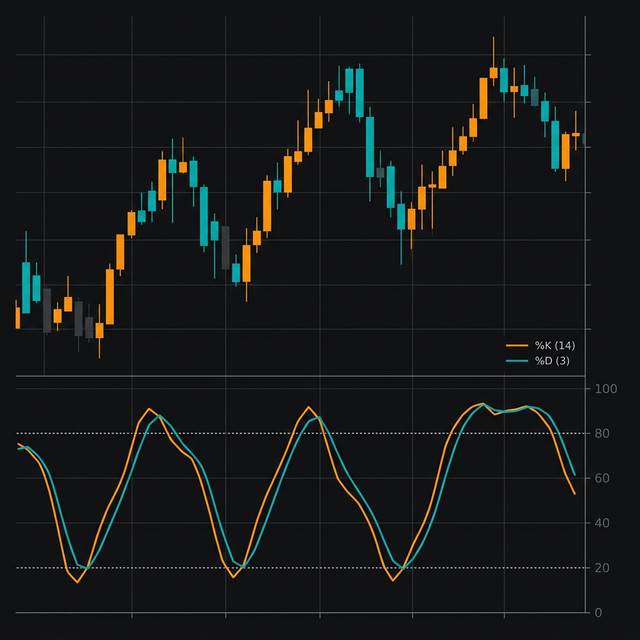This screenshot has height=640, width=640.
Task: Click the first orange %K trough below 20
Action: [x=77, y=582]
